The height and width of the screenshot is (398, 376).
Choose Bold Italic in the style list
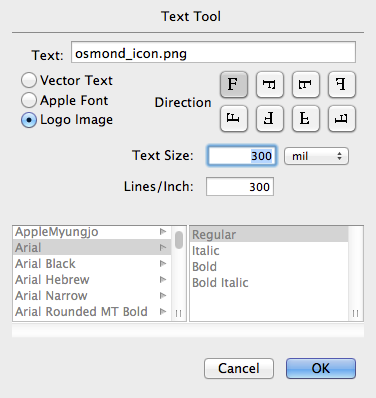[220, 283]
